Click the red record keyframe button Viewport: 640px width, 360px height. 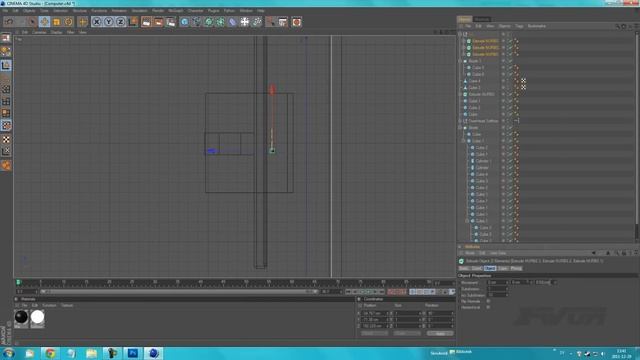tap(390, 291)
